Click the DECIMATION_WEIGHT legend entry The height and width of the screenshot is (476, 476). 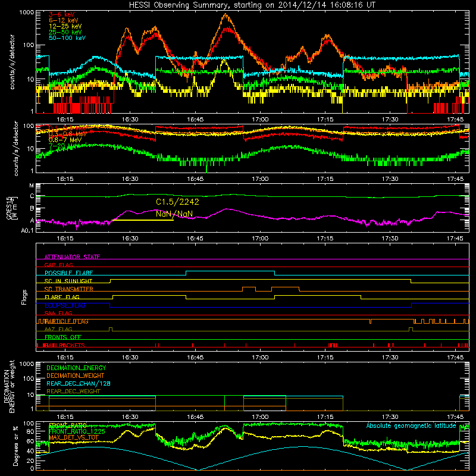(76, 375)
